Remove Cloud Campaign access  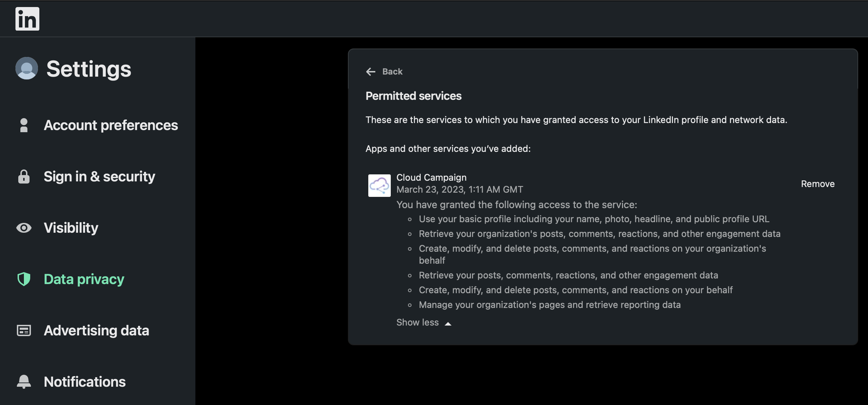click(x=818, y=184)
